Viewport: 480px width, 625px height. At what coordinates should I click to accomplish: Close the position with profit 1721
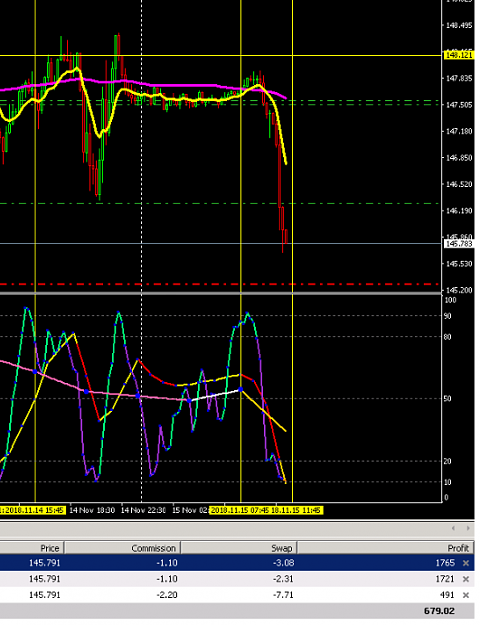coord(465,579)
